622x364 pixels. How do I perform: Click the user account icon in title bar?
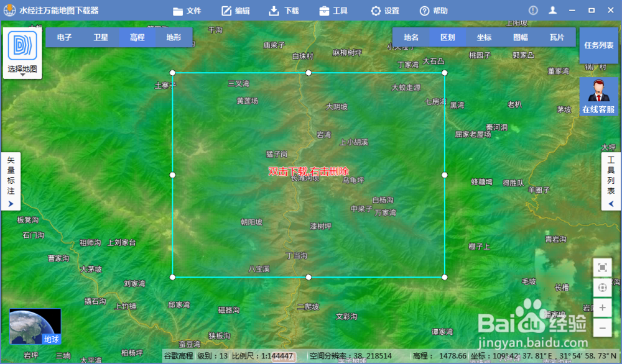552,11
